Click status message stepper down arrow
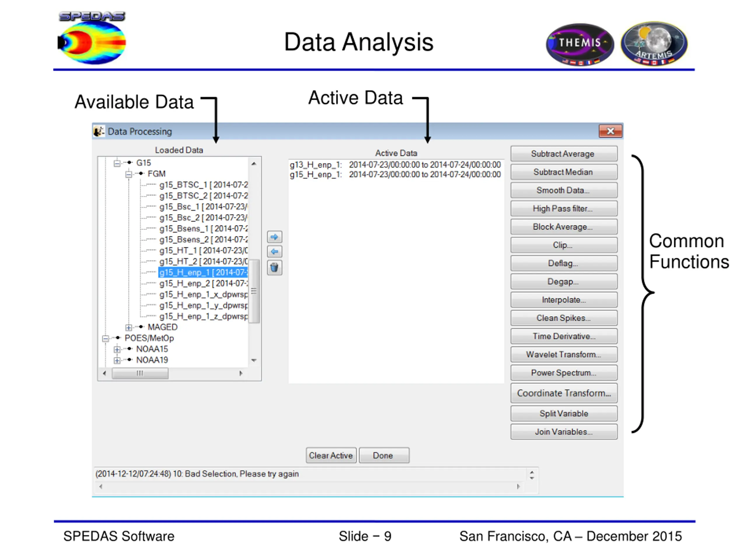 [532, 478]
